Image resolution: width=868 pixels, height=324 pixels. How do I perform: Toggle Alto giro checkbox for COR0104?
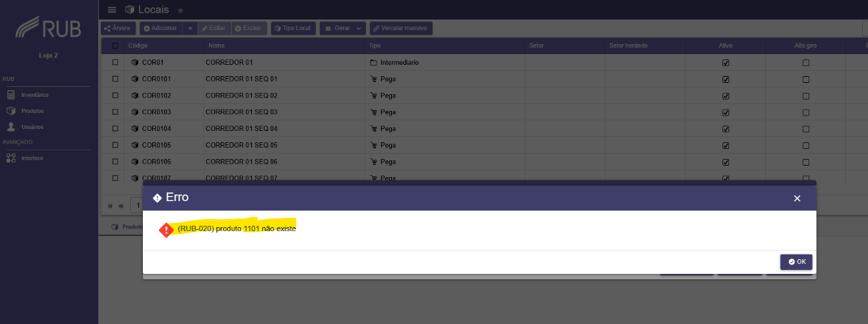point(806,128)
